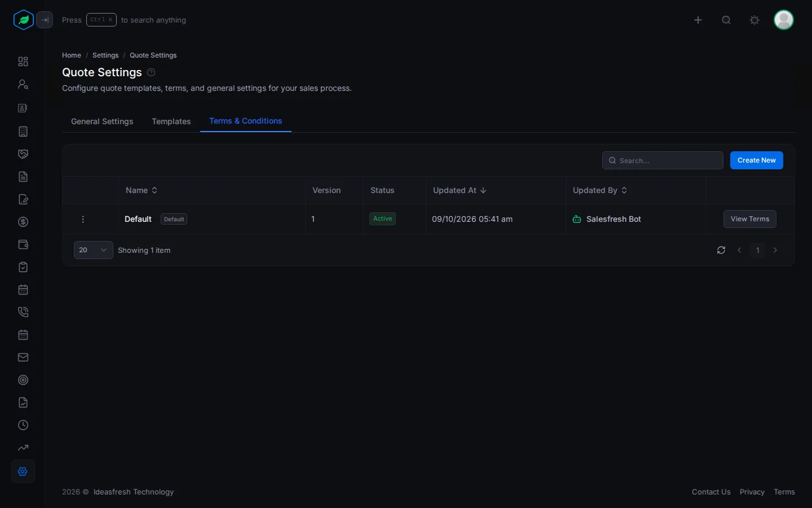Open the target (goals) sidebar icon
This screenshot has width=812, height=508.
click(23, 380)
